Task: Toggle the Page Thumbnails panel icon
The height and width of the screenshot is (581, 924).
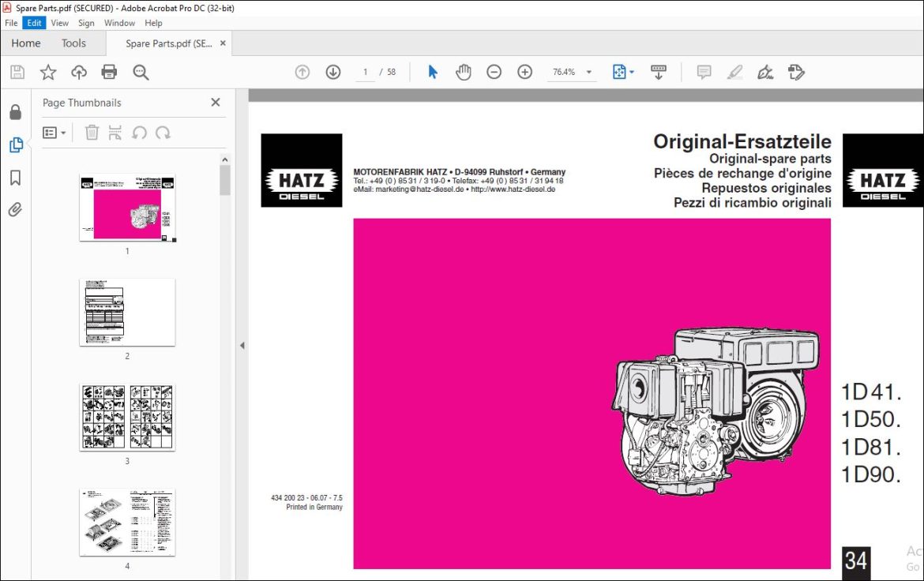Action: coord(16,144)
